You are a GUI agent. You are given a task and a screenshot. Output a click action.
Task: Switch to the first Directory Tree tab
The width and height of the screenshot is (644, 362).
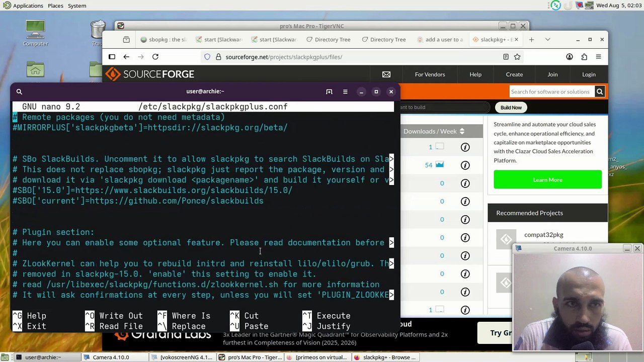(329, 39)
